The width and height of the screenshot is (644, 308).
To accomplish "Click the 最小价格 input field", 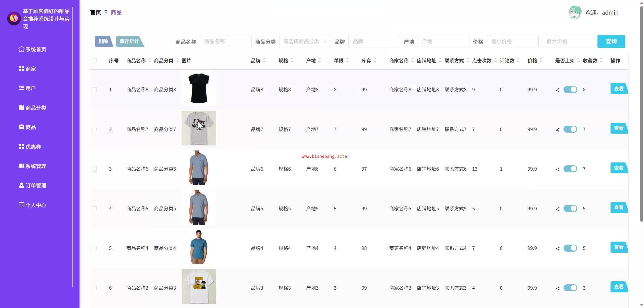I will point(512,42).
